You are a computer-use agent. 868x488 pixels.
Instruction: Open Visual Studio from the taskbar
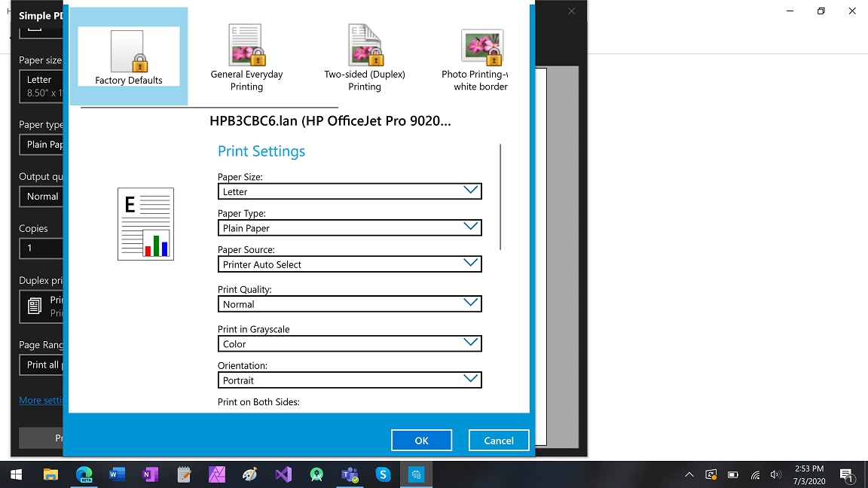pos(283,474)
